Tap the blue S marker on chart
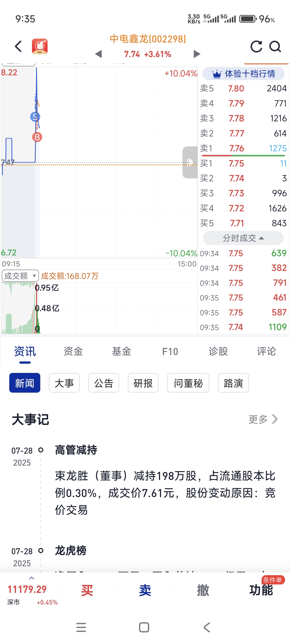Viewport: 290px width, 644px height. pos(35,117)
